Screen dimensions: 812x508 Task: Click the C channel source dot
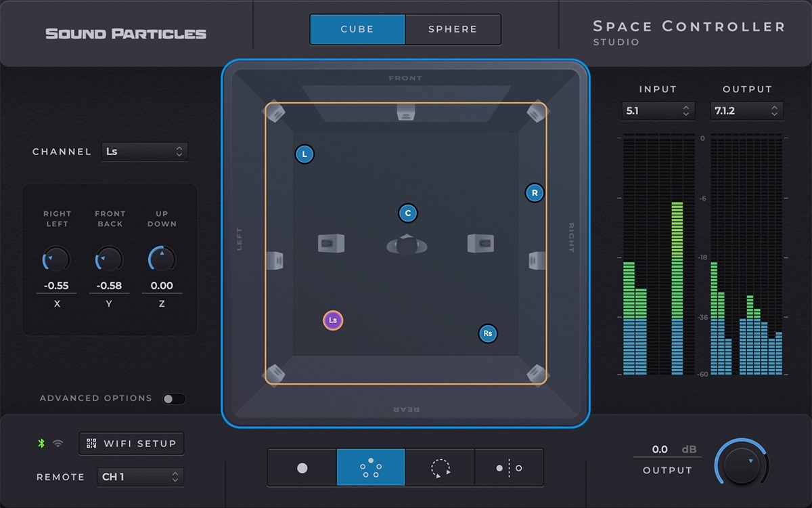click(408, 213)
